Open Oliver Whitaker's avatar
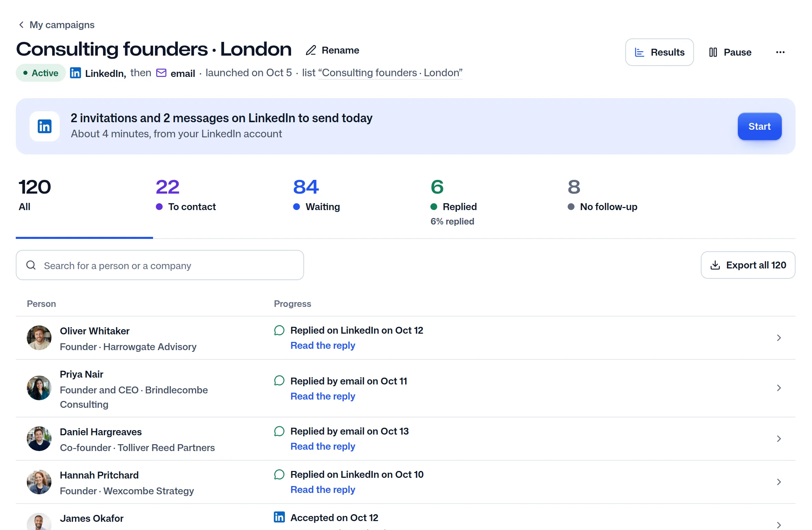This screenshot has height=530, width=812. (39, 338)
